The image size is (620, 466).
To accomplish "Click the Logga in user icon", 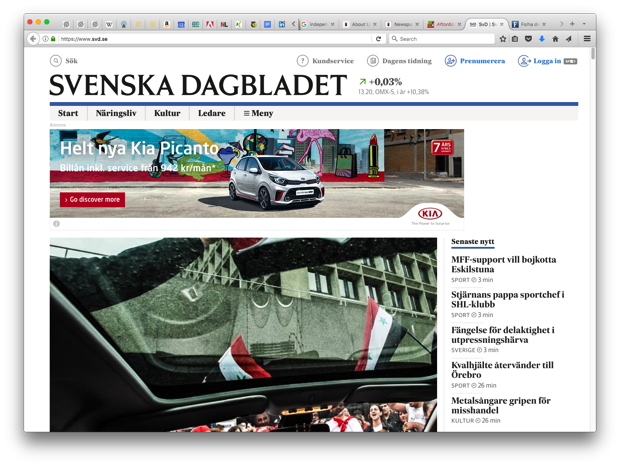I will [524, 61].
